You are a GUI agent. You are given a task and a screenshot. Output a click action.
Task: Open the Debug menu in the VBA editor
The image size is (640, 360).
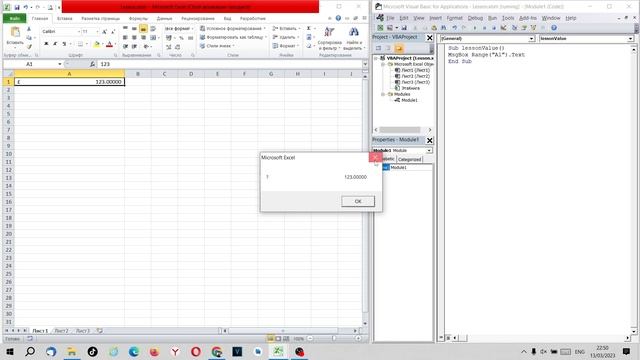click(475, 18)
